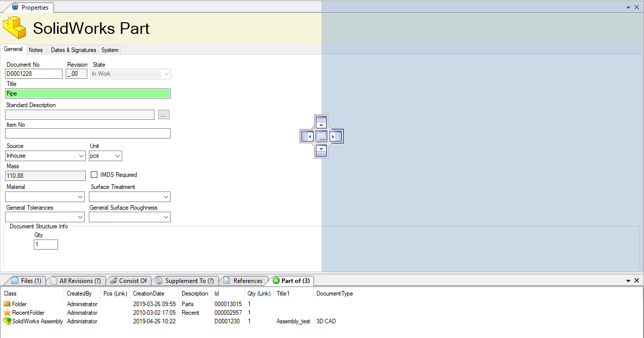Click the Id cell 000013015
The height and width of the screenshot is (338, 644).
coord(228,304)
